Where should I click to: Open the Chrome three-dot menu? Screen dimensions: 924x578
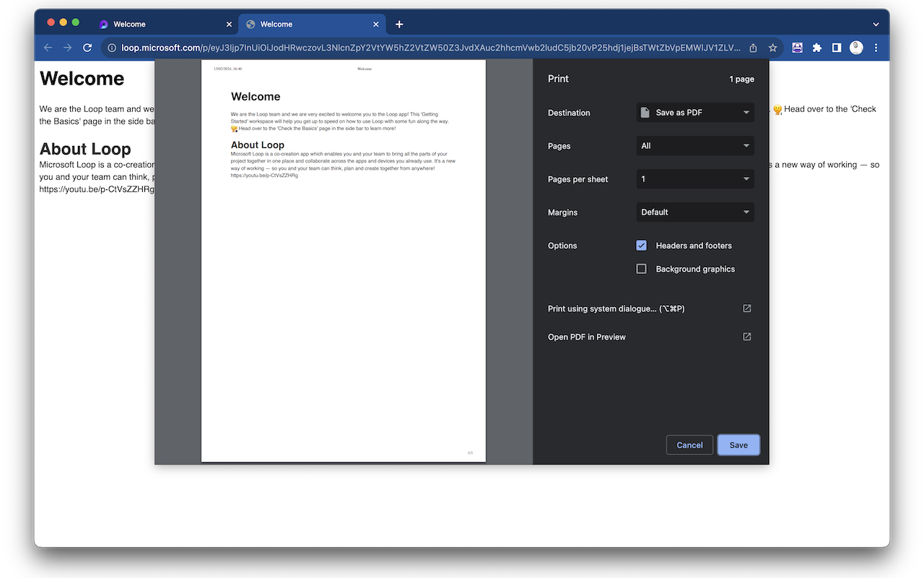point(876,48)
